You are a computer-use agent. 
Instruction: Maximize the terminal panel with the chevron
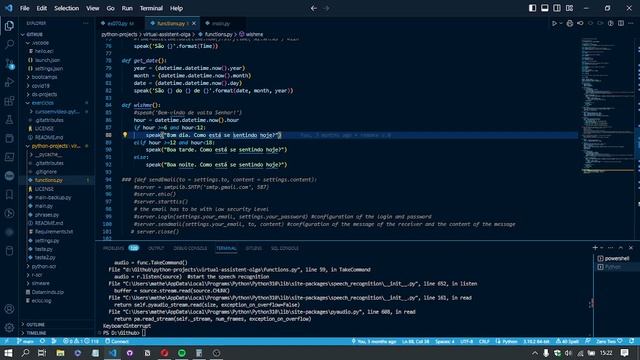click(620, 248)
